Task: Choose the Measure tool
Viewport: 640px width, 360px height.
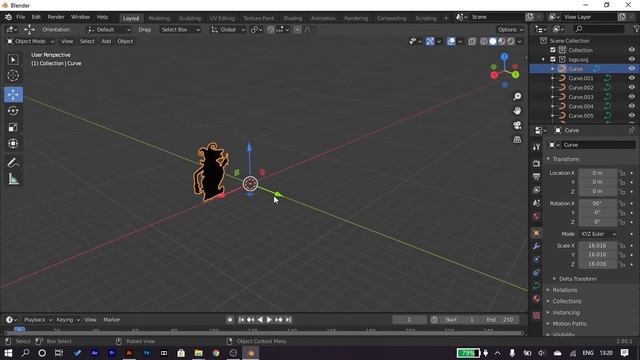Action: click(x=13, y=179)
